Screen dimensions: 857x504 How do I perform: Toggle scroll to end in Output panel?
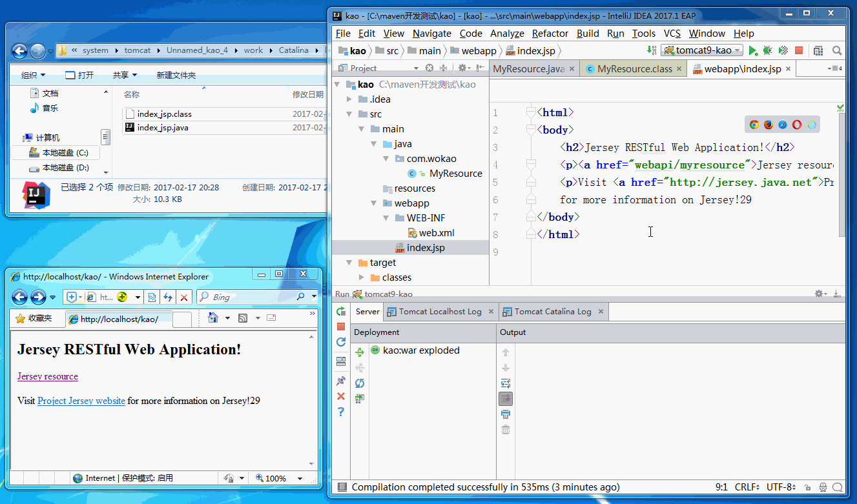[x=506, y=399]
